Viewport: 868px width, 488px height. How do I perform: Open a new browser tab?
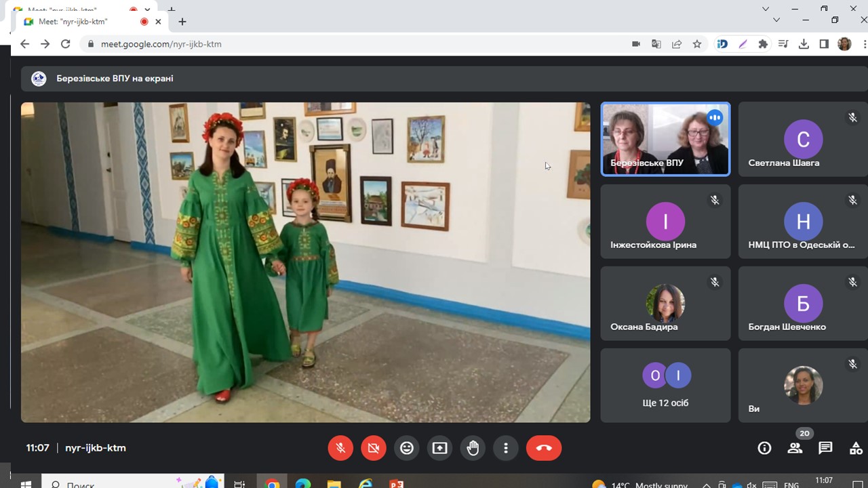(x=182, y=22)
